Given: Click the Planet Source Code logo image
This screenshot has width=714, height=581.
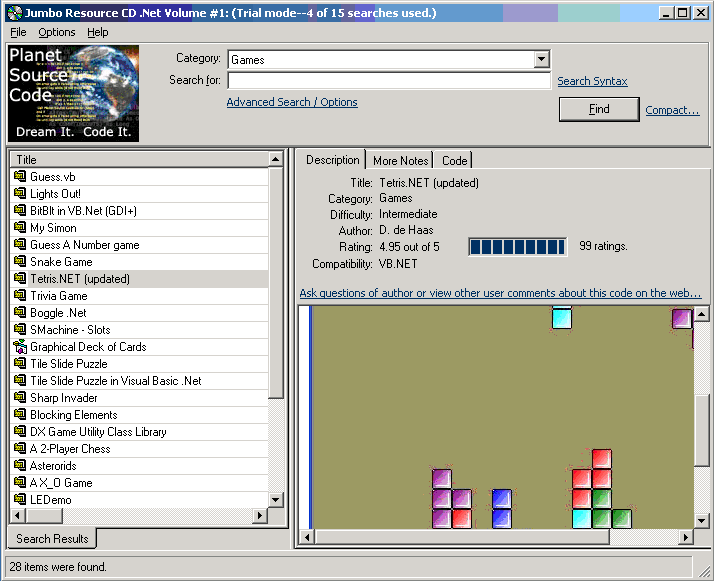Looking at the screenshot, I should point(73,93).
